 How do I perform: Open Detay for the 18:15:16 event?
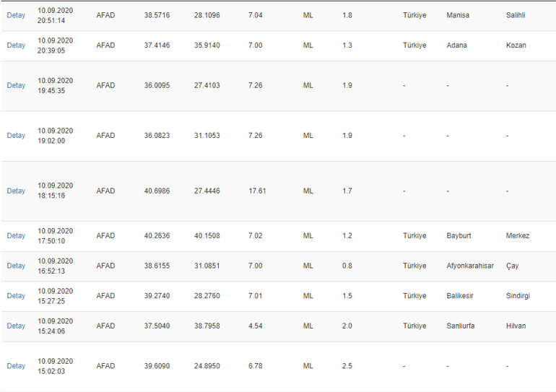pyautogui.click(x=16, y=191)
